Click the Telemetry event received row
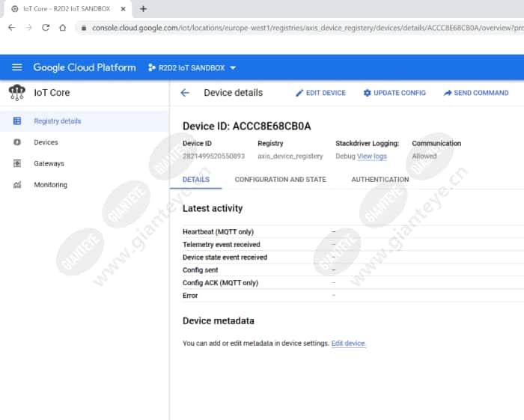This screenshot has height=420, width=524. tap(353, 245)
